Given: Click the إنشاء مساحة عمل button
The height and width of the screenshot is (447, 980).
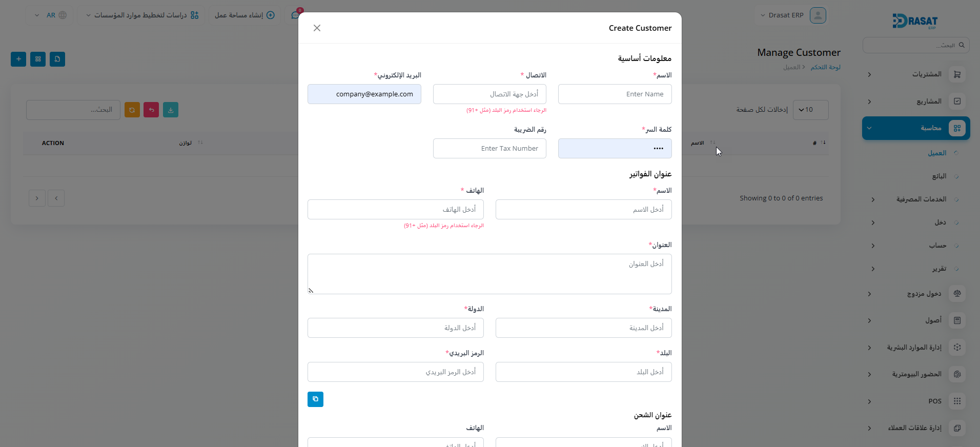Looking at the screenshot, I should [244, 15].
